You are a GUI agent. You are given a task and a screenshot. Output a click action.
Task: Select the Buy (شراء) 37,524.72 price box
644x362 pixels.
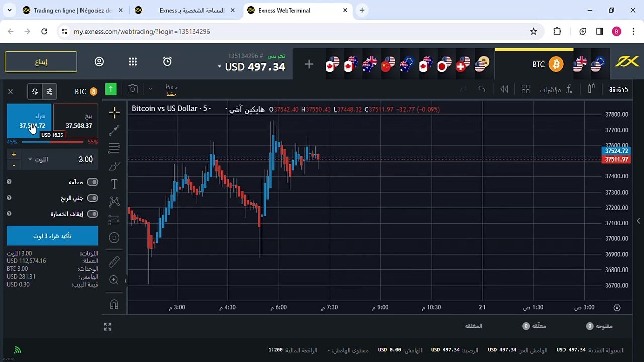[x=29, y=121]
